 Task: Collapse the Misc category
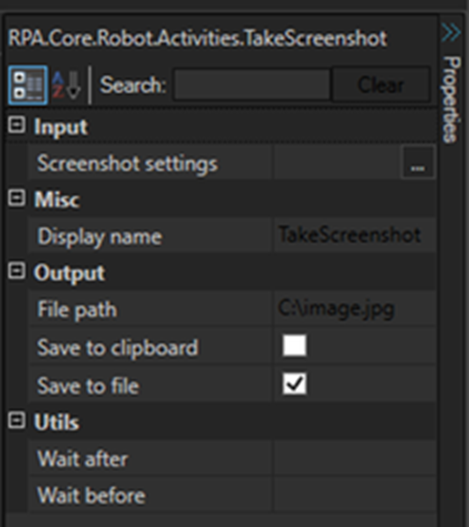16,197
